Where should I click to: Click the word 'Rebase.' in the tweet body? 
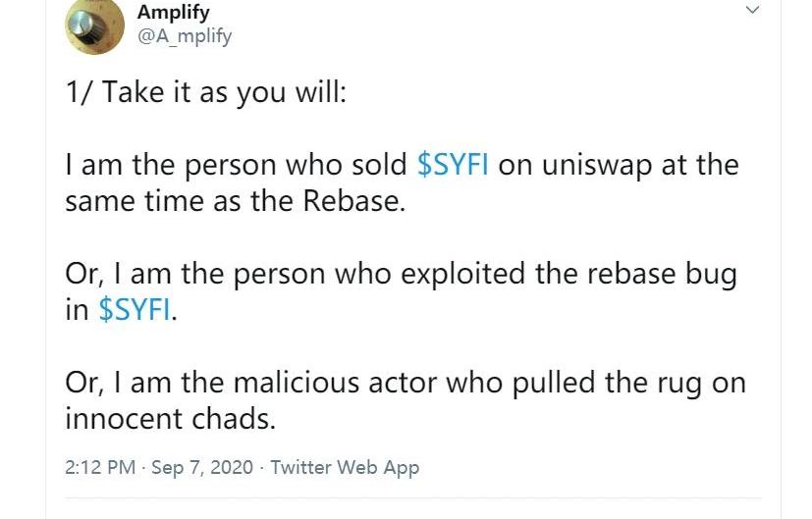click(354, 201)
